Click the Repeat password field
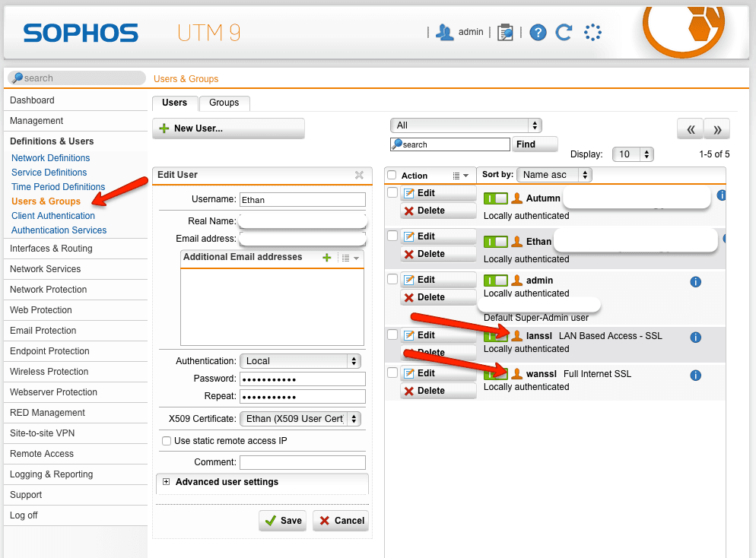This screenshot has width=756, height=558. (303, 397)
